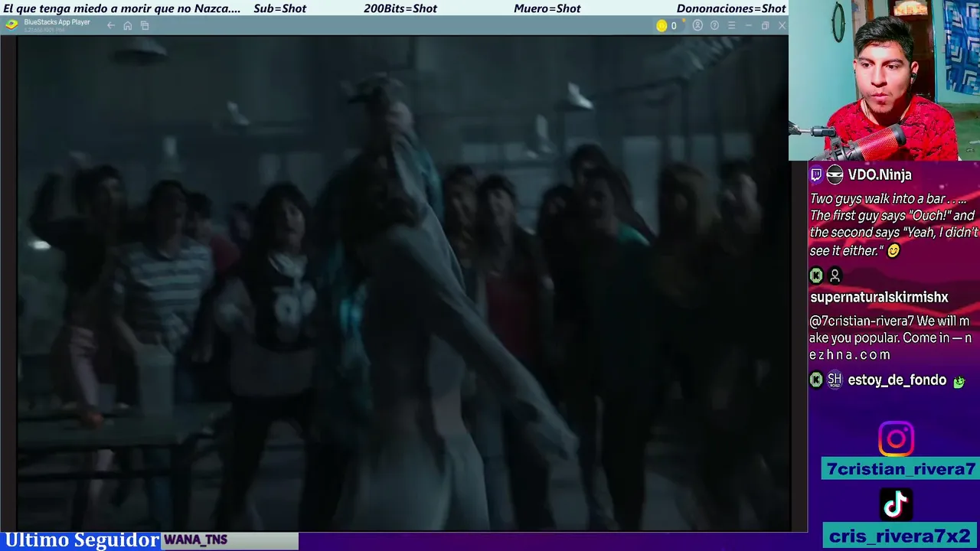Click the Muero=Shot overlay text

[x=547, y=8]
